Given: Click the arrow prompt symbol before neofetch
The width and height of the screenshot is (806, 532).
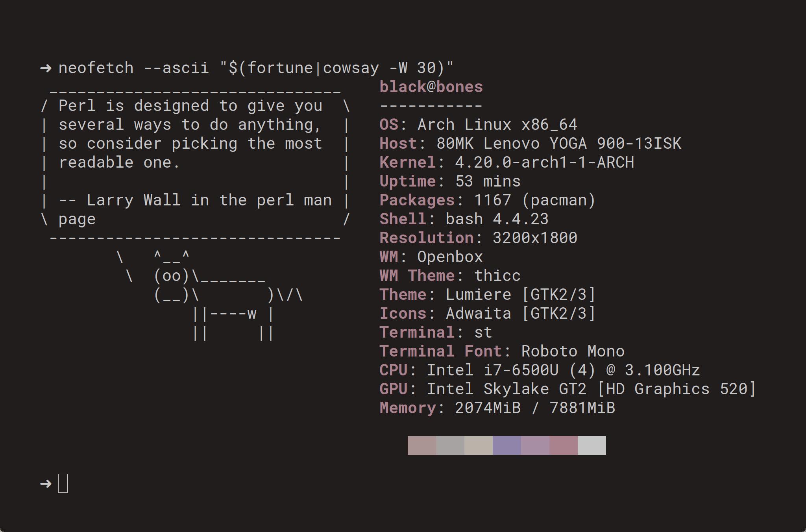Looking at the screenshot, I should pos(46,68).
